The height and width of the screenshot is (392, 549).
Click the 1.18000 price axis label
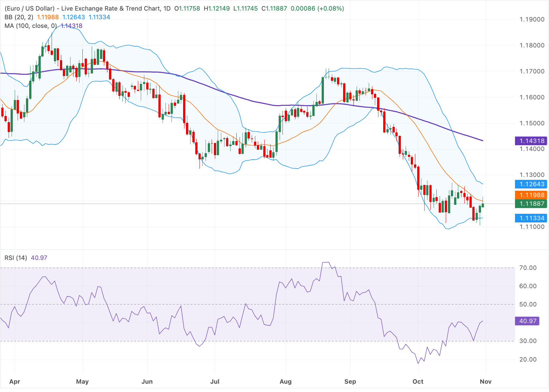point(532,45)
